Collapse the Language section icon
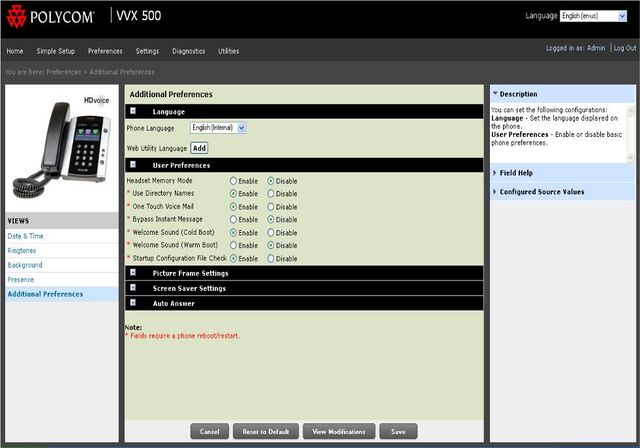 click(x=133, y=111)
